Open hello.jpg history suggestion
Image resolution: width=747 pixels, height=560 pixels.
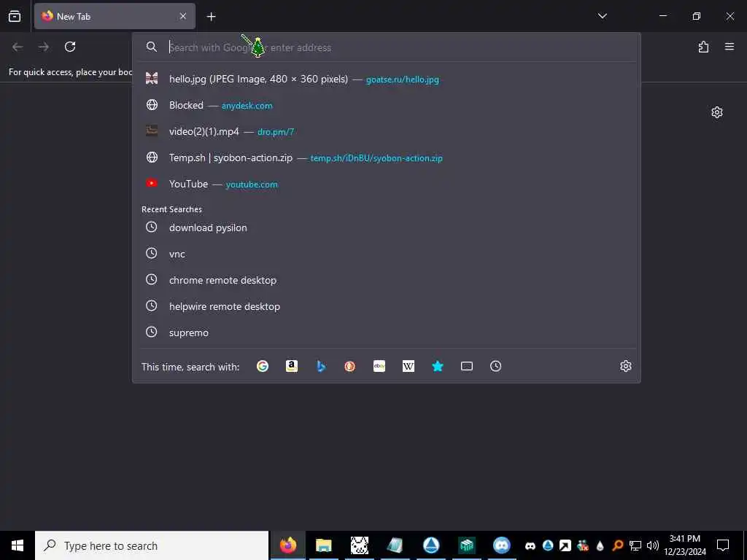[387, 79]
